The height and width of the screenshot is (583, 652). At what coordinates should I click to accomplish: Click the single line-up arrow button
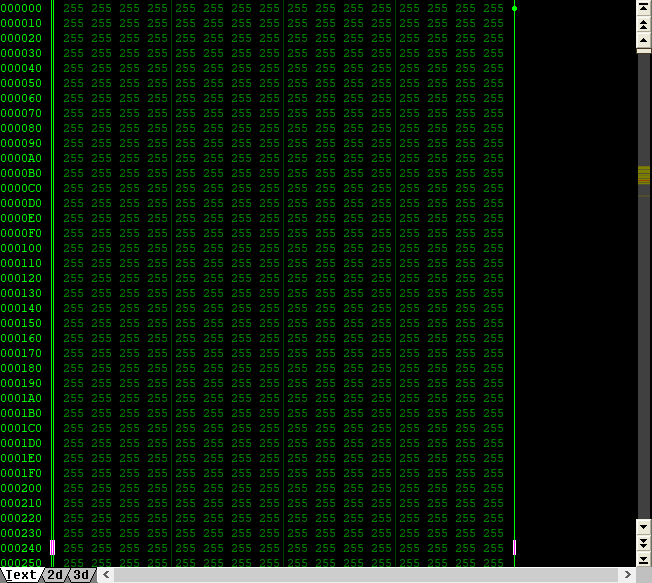(x=643, y=40)
